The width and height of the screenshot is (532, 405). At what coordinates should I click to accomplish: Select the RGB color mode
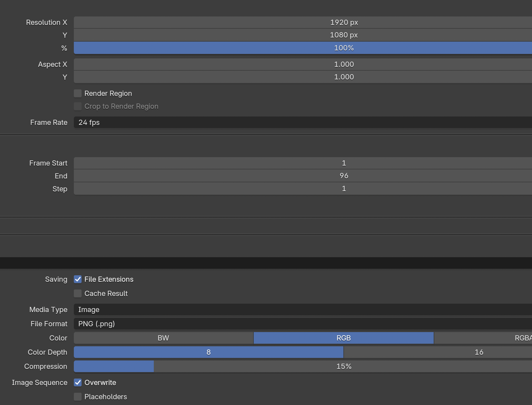[x=344, y=338]
